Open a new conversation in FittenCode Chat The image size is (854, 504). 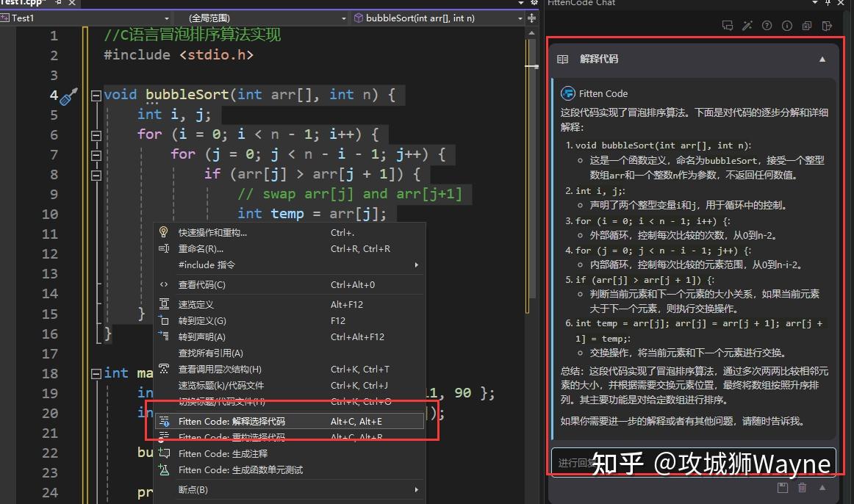click(728, 25)
